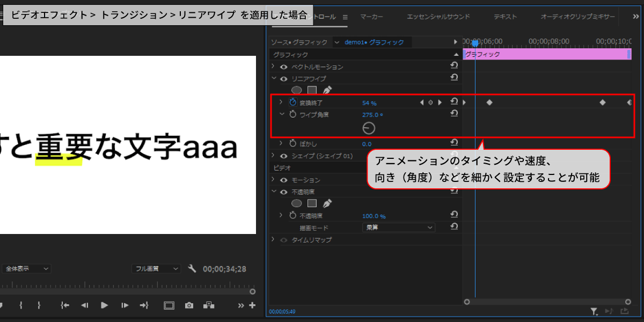The height and width of the screenshot is (322, 644).
Task: Reset the 変換終了 parameter
Action: click(454, 101)
